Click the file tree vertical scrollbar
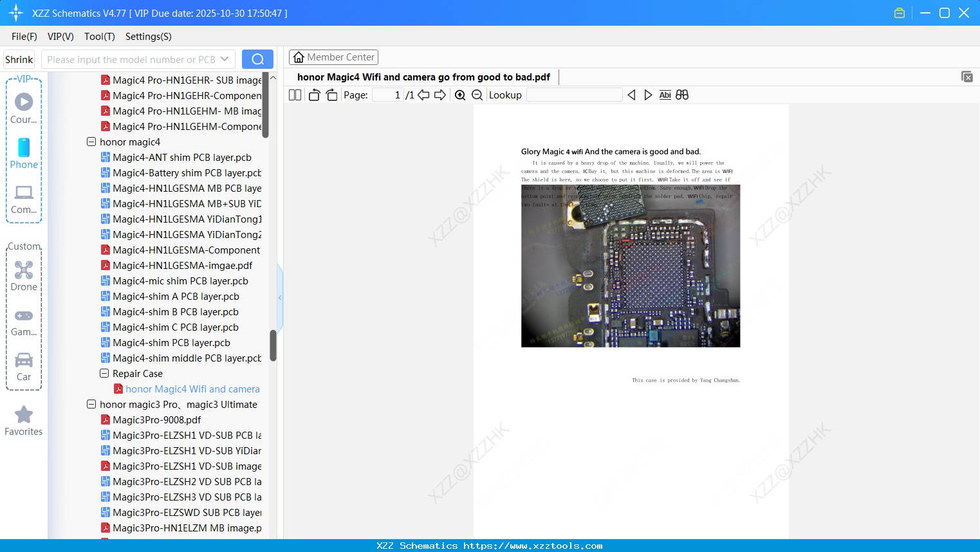Screen dimensions: 980x552 [273, 345]
